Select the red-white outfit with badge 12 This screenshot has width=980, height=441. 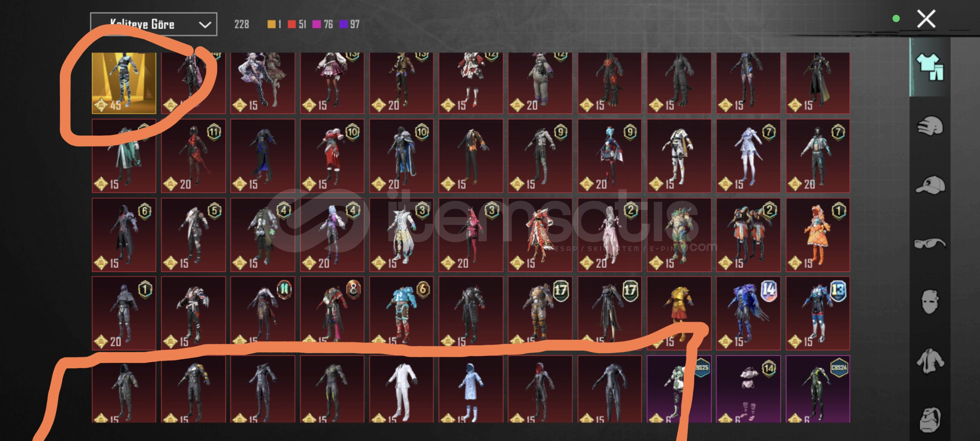click(x=471, y=83)
